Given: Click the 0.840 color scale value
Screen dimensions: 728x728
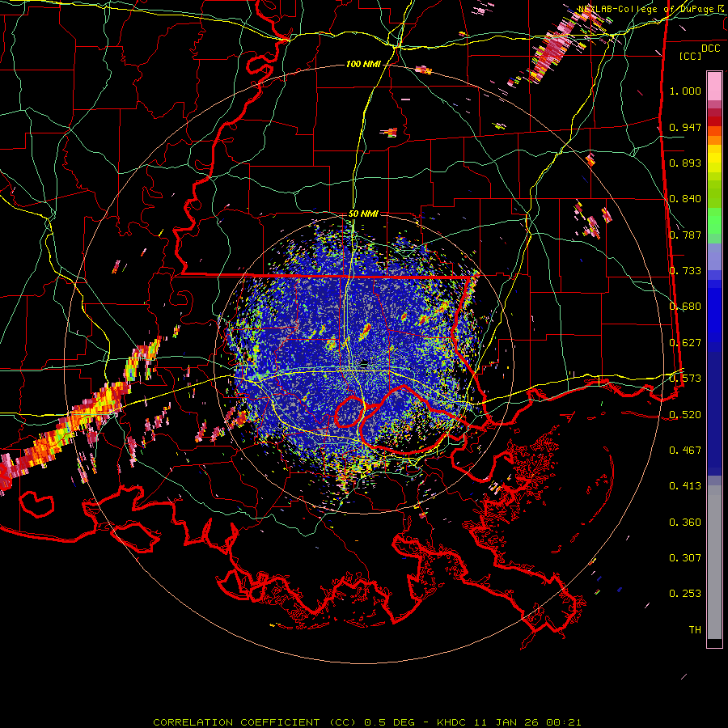Looking at the screenshot, I should (x=685, y=199).
